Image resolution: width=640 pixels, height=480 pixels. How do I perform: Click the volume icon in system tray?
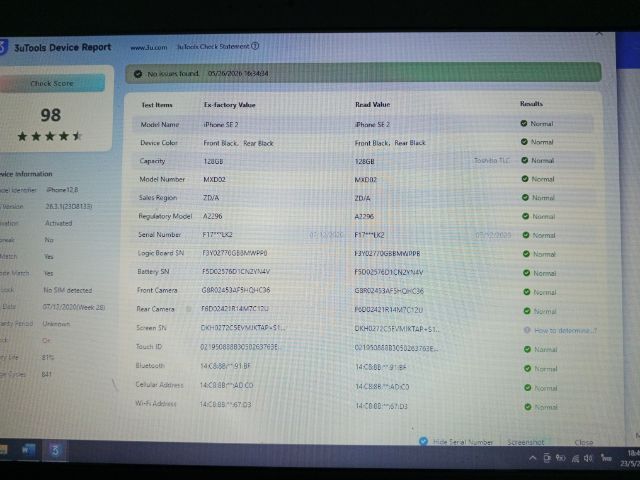click(x=588, y=458)
